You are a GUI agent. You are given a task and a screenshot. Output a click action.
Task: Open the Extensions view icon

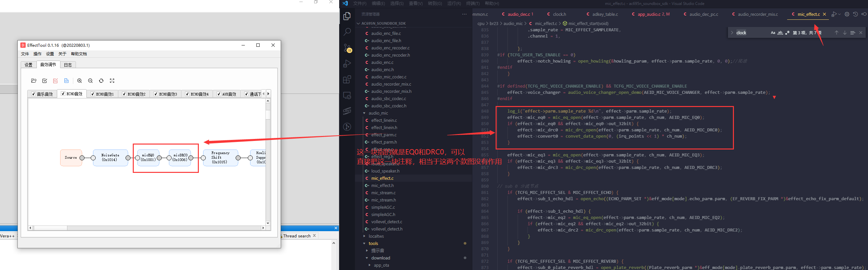[x=347, y=80]
